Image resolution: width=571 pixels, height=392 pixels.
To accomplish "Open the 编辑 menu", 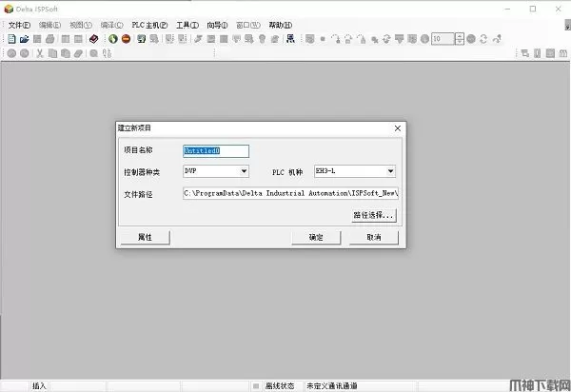I will [x=49, y=25].
